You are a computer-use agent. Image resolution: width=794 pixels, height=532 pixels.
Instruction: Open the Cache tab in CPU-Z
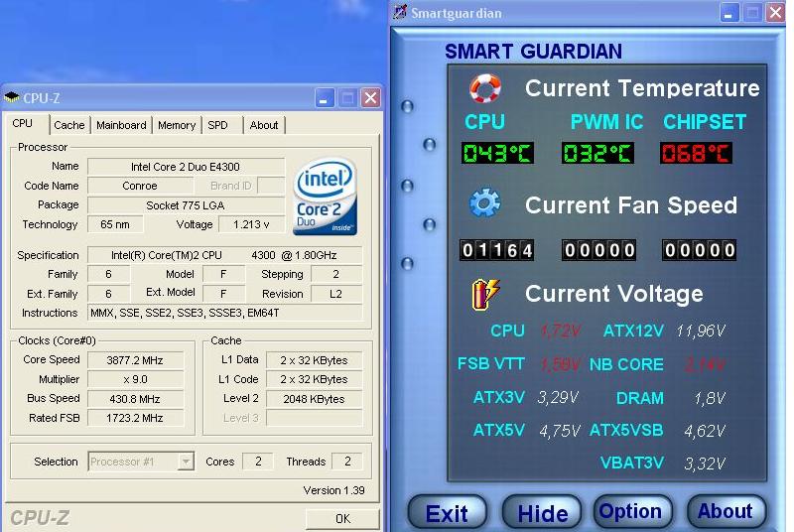pyautogui.click(x=68, y=125)
